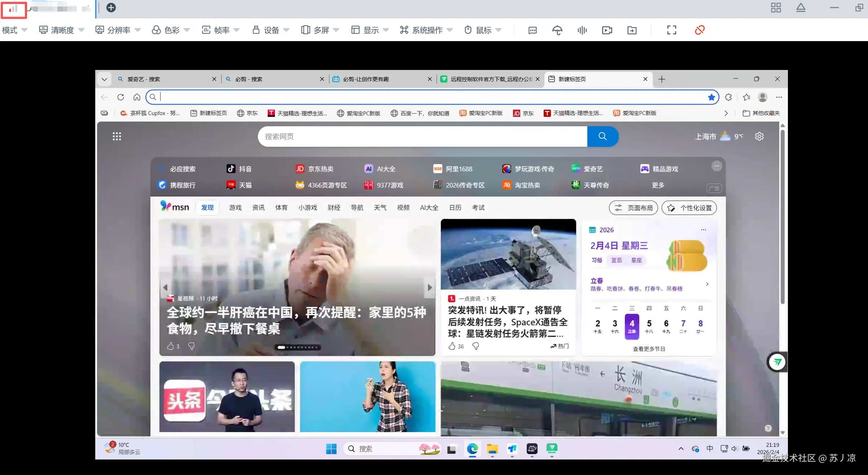Screen dimensions: 868x475
Task: Click the screen recording icon
Action: click(x=607, y=30)
